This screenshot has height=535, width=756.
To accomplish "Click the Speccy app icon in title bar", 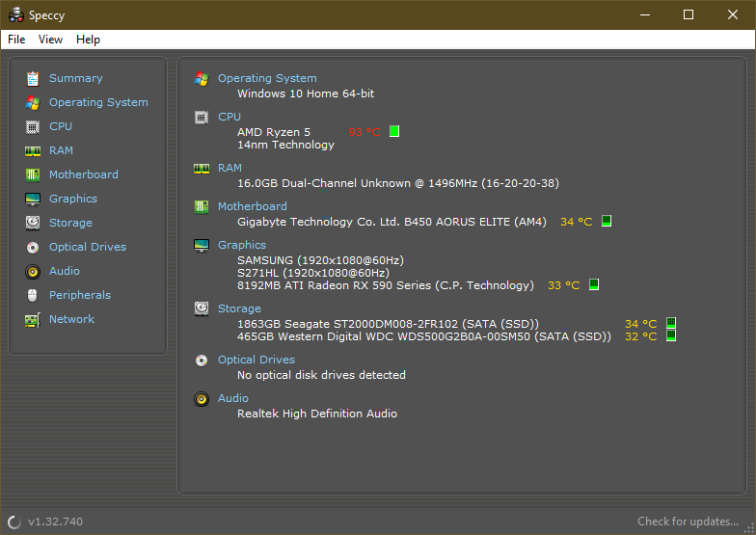I will 15,15.
